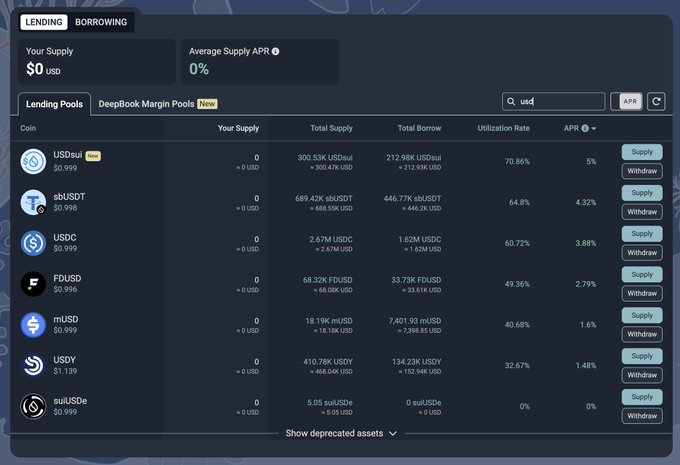The height and width of the screenshot is (465, 680).
Task: Click the Utilization Rate column header
Action: pyautogui.click(x=503, y=128)
